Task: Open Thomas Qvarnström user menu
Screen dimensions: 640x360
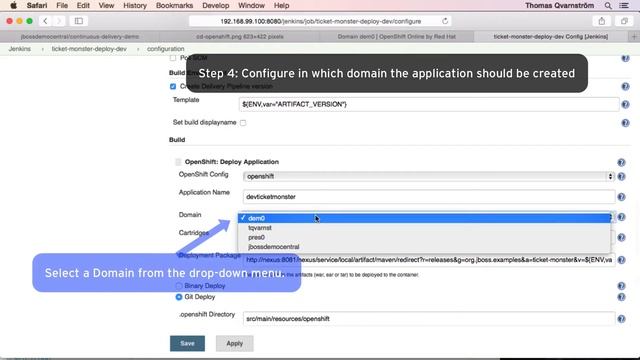Action: (560, 6)
